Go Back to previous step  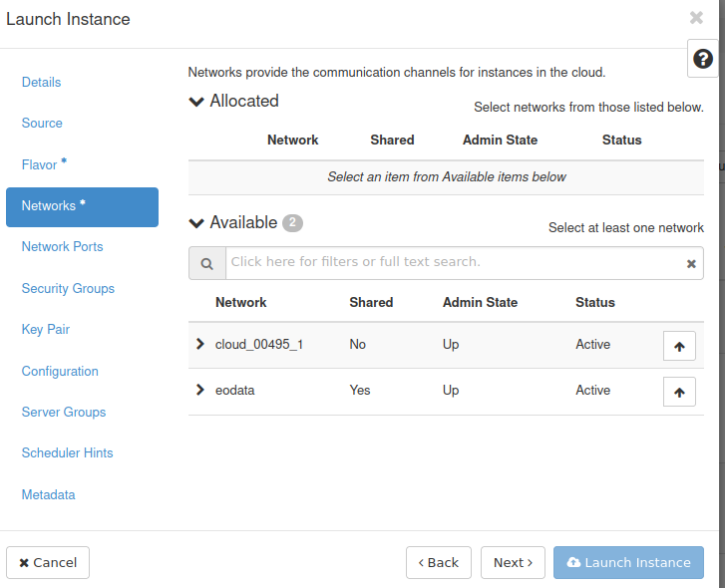point(439,562)
